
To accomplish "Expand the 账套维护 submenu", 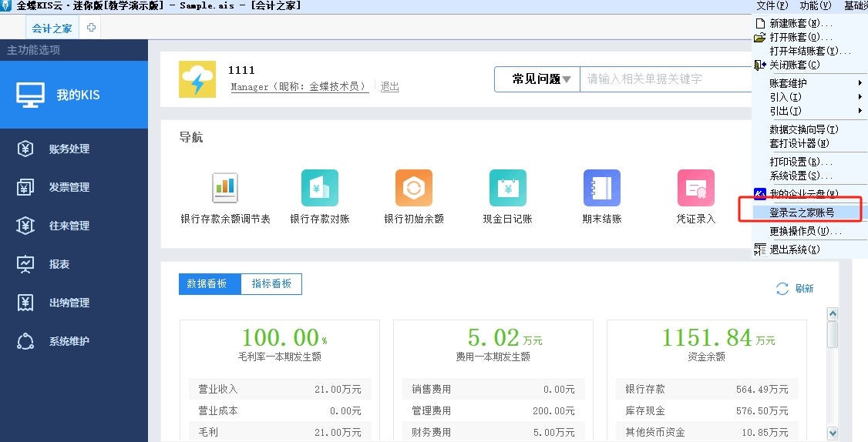I will (x=810, y=83).
